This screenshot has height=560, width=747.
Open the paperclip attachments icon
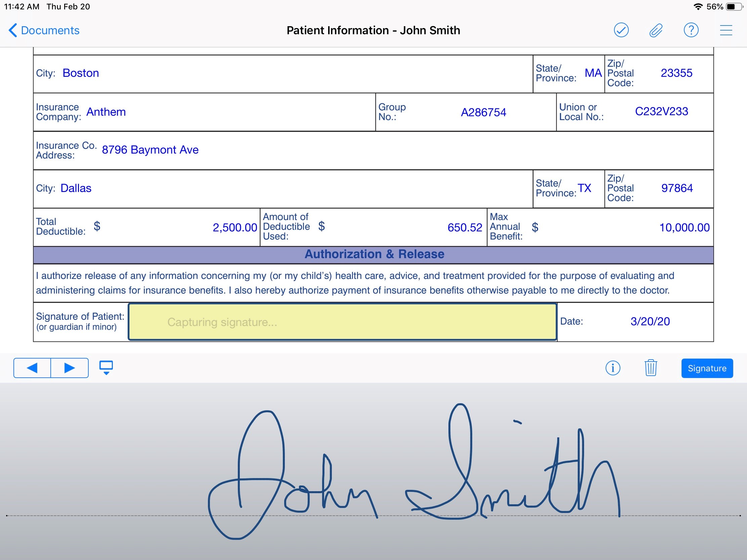click(x=656, y=30)
